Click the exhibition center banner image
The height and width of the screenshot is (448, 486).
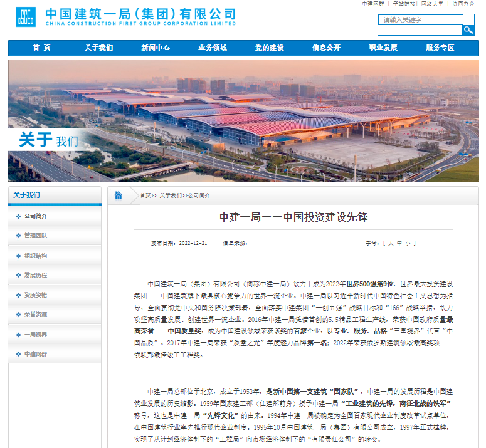tap(243, 121)
